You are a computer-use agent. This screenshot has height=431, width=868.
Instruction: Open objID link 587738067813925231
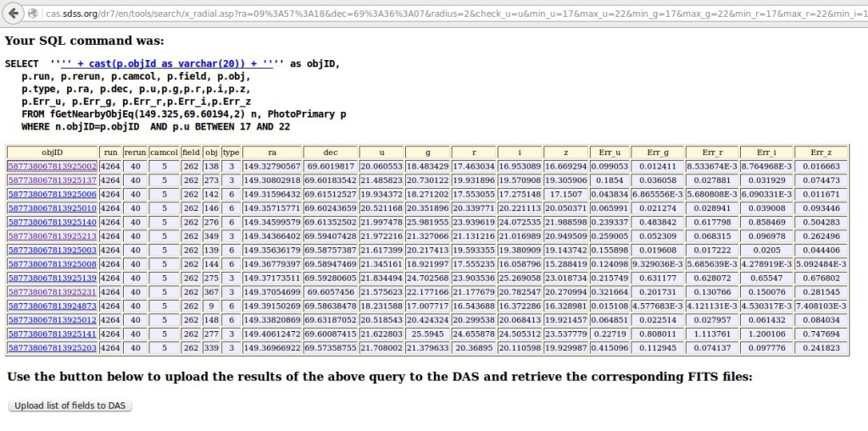tap(53, 291)
